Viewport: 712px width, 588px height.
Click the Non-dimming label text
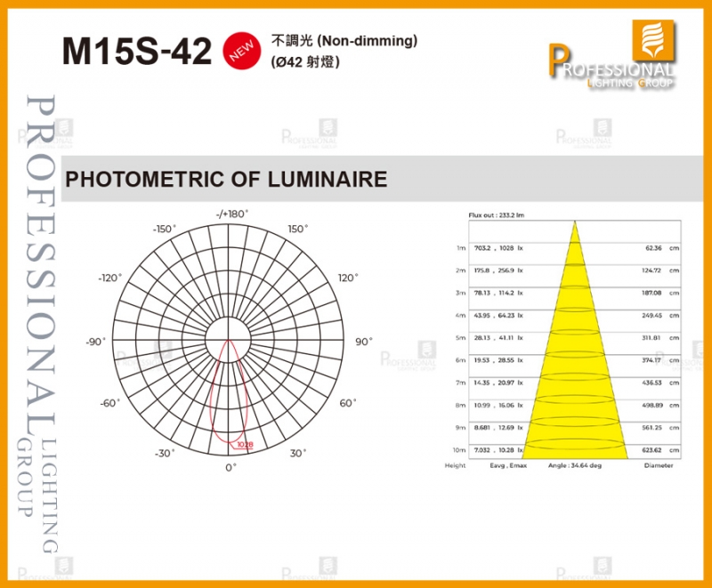(344, 41)
